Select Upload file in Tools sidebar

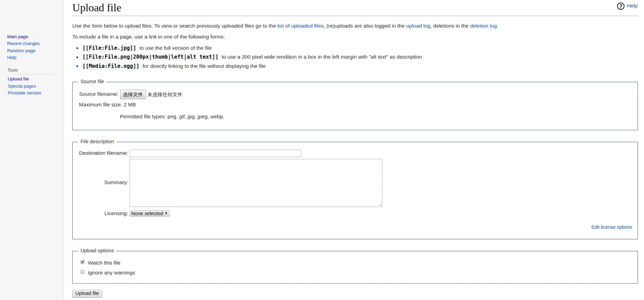click(x=18, y=79)
